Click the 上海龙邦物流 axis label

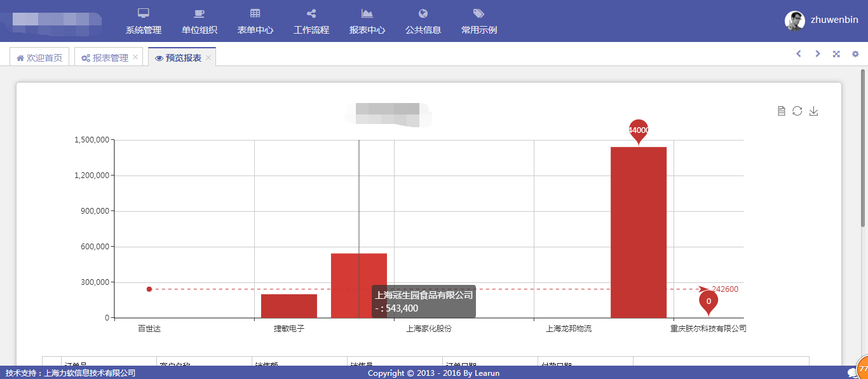pos(569,329)
